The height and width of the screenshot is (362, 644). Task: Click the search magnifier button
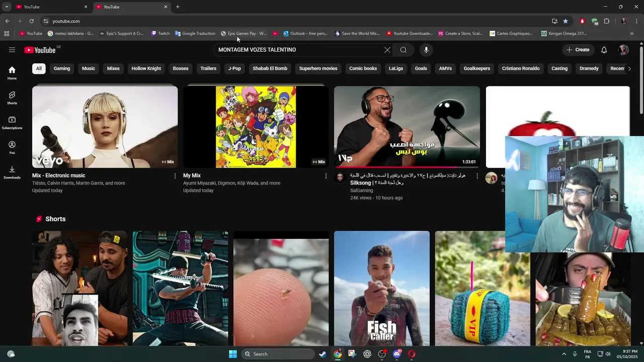click(x=404, y=50)
